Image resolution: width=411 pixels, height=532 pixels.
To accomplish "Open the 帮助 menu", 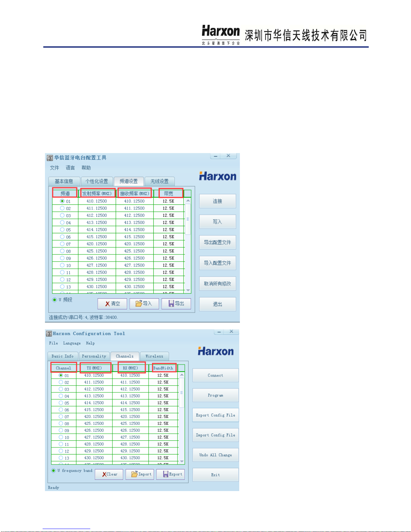I will coord(86,168).
